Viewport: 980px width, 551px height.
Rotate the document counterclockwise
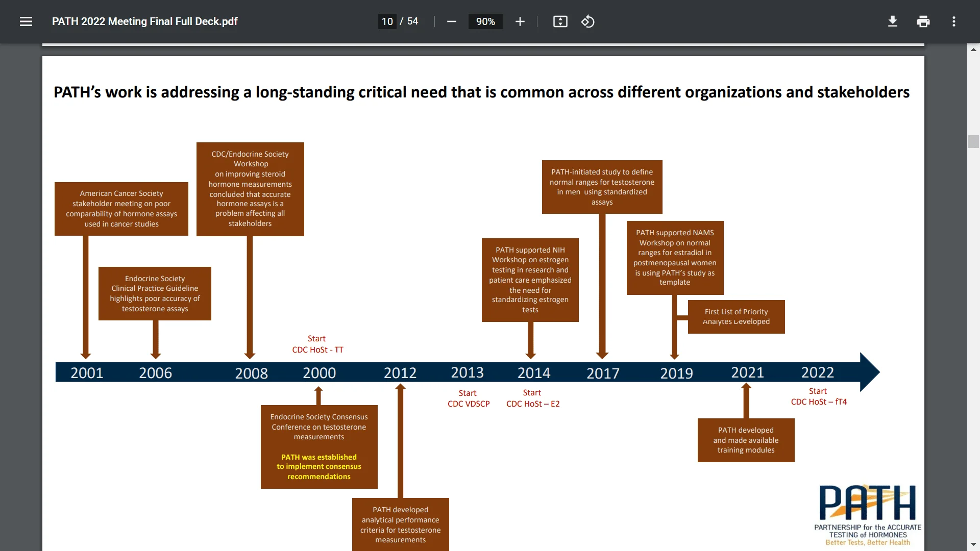pyautogui.click(x=587, y=21)
